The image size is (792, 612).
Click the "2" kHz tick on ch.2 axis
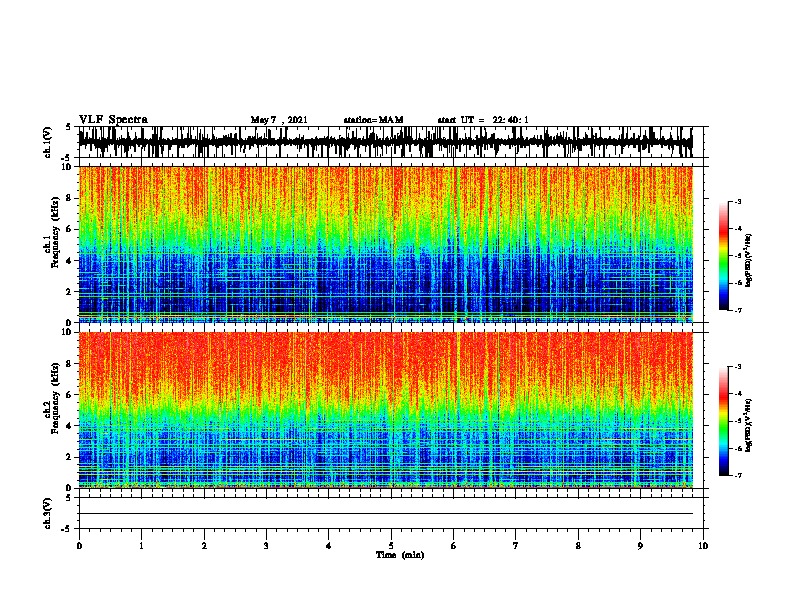pyautogui.click(x=70, y=457)
